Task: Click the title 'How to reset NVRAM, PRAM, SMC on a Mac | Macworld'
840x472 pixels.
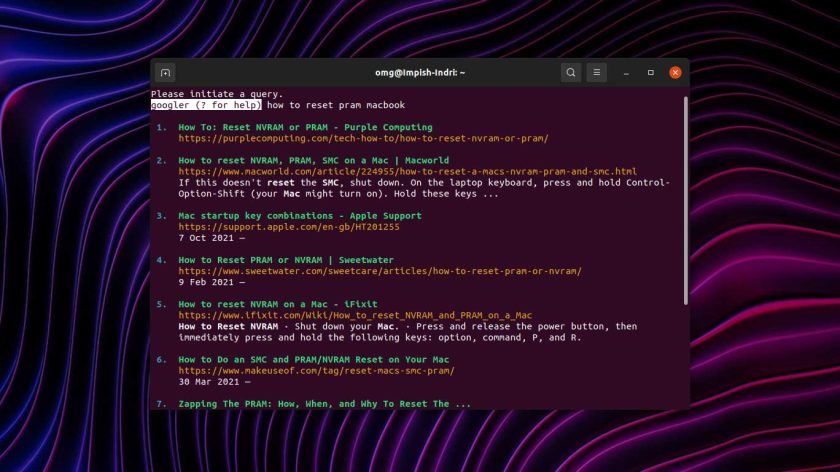Action: coord(313,160)
